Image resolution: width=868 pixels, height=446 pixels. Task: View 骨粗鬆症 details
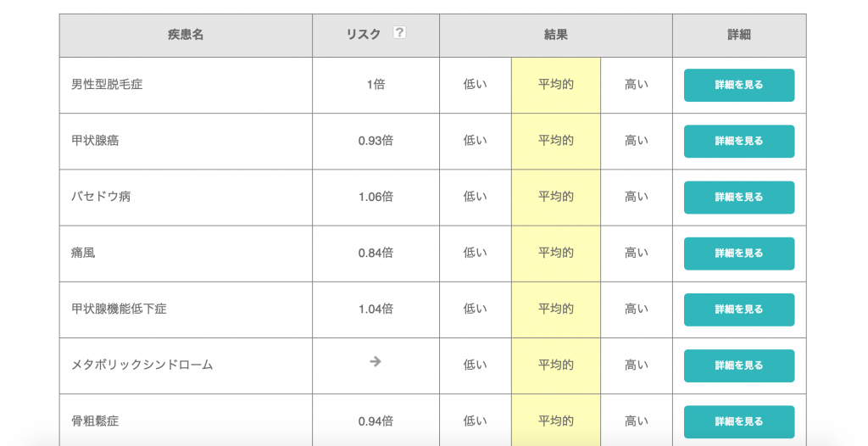tap(738, 421)
